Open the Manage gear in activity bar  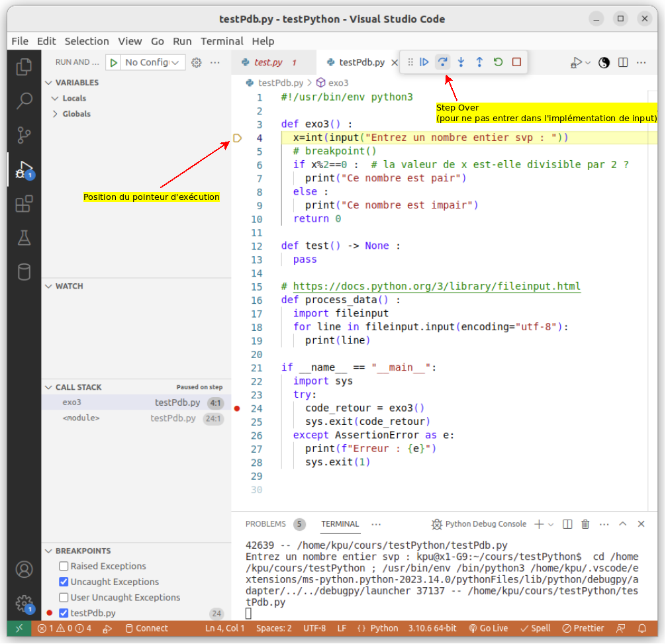click(x=24, y=603)
